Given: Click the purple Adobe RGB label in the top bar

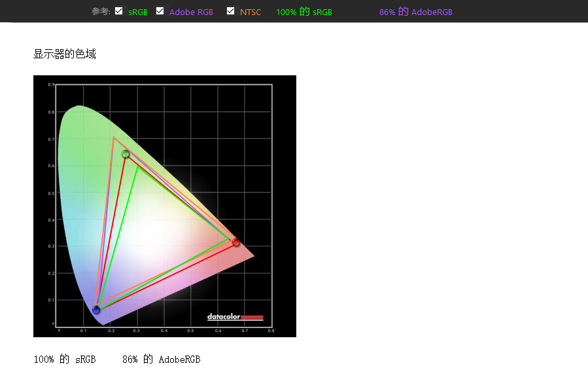Looking at the screenshot, I should (191, 12).
